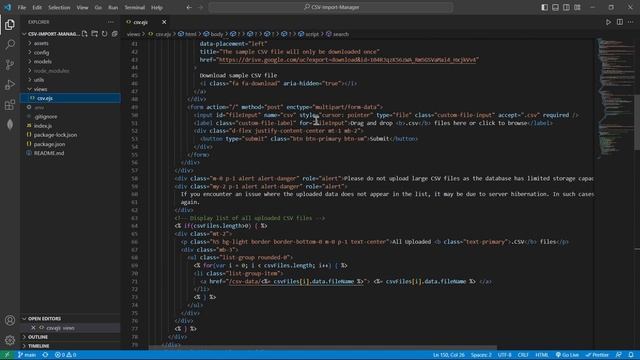Close the csv.ejs editor tab
This screenshot has height=360, width=640.
pos(164,22)
